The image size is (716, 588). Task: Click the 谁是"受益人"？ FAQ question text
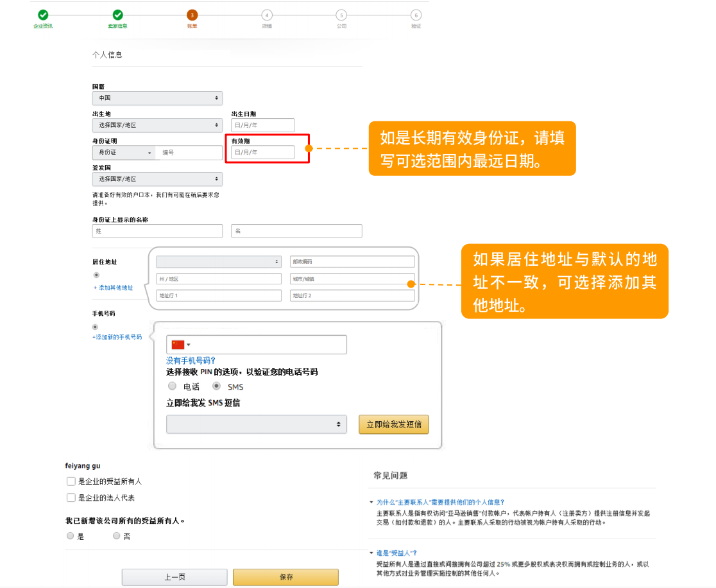pyautogui.click(x=396, y=553)
